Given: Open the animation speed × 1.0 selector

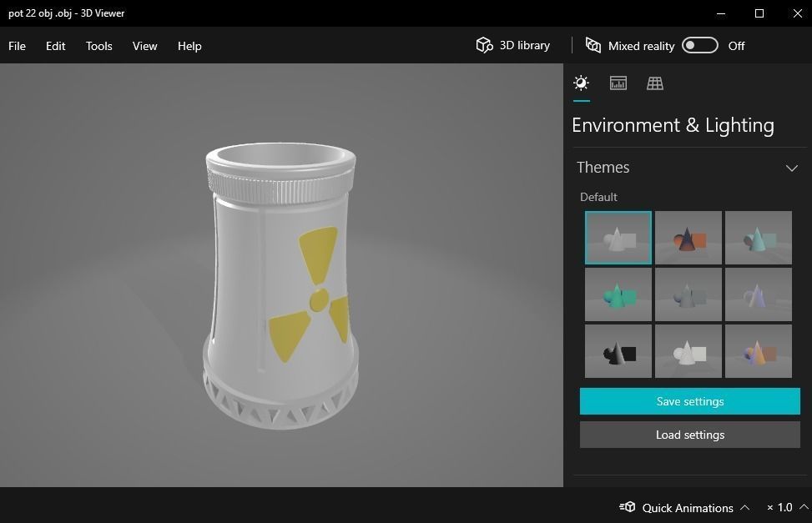Looking at the screenshot, I should tap(787, 507).
